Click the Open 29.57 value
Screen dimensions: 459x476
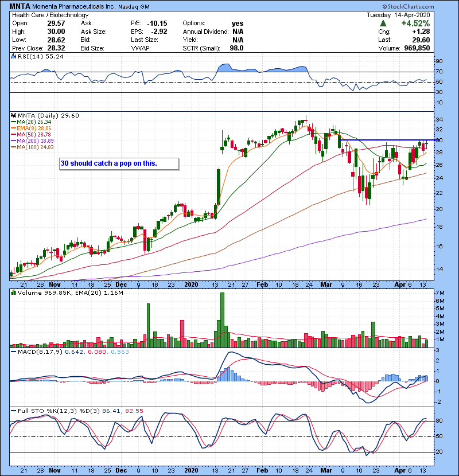point(56,24)
